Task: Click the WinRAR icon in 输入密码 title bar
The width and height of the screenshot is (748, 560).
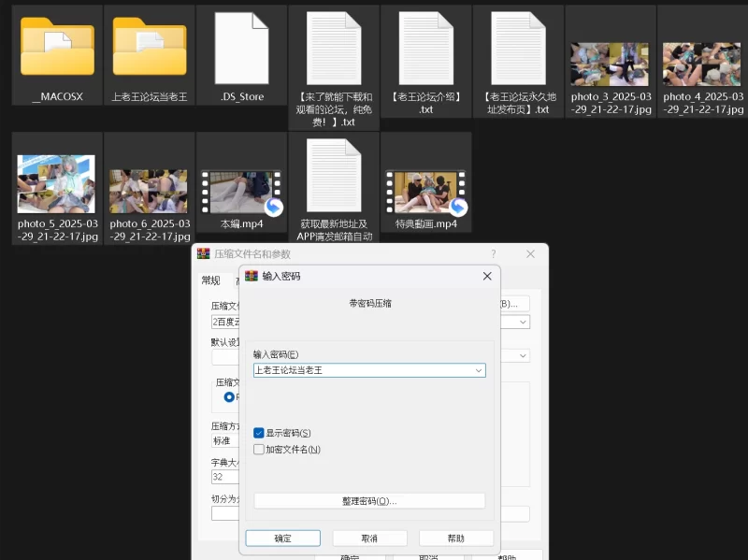Action: pos(252,277)
